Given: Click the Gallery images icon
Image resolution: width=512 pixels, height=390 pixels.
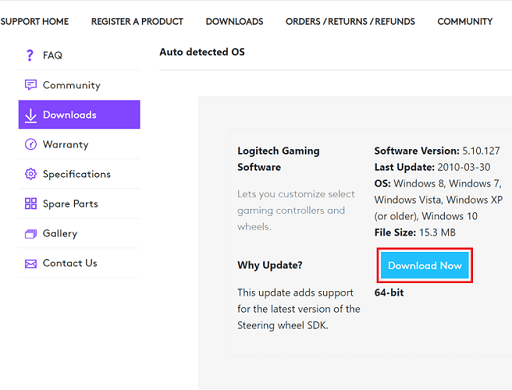Looking at the screenshot, I should point(31,234).
